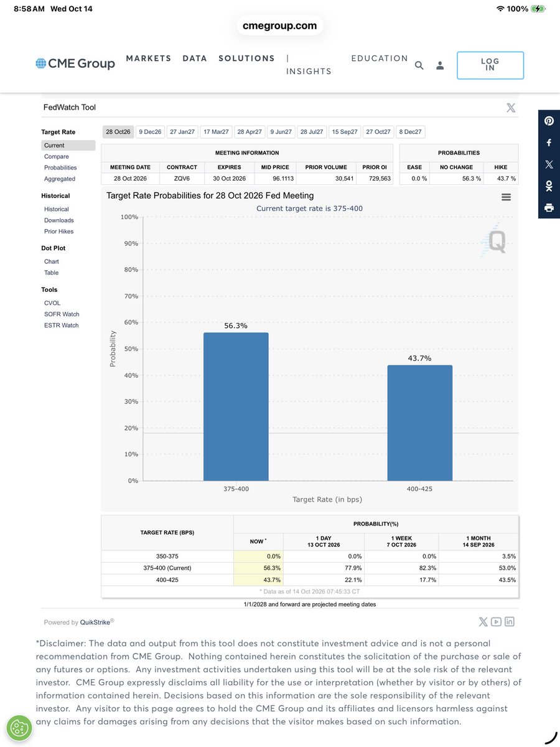560x747 pixels.
Task: Open Aggregated under Target Rate
Action: [60, 179]
